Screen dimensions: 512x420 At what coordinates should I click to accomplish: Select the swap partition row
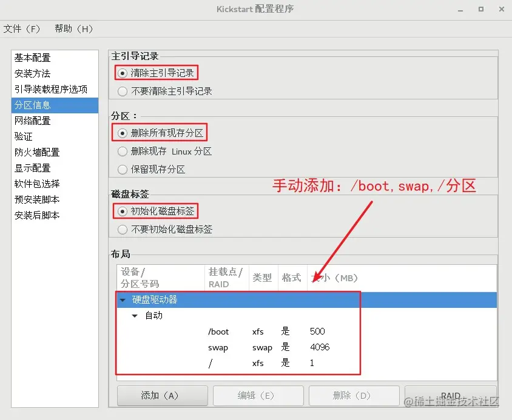tap(306, 347)
